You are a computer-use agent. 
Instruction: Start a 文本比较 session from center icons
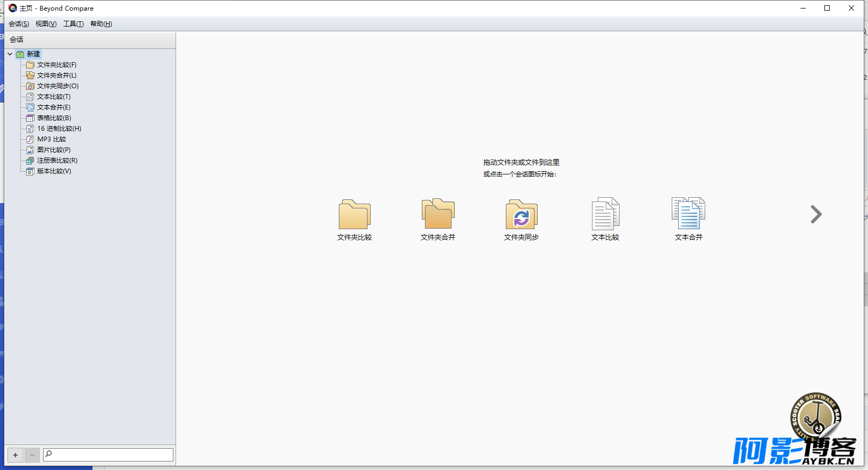(x=605, y=220)
